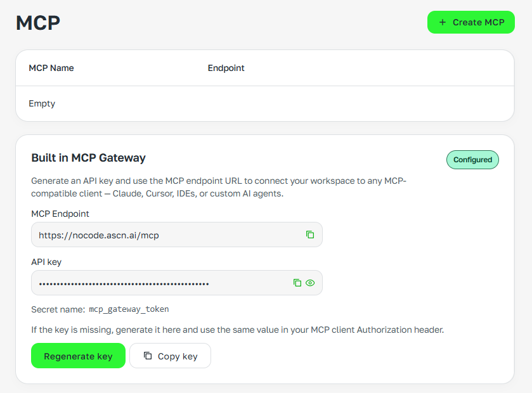
Task: Copy the MCP Endpoint URL using its copy icon
Action: (310, 235)
